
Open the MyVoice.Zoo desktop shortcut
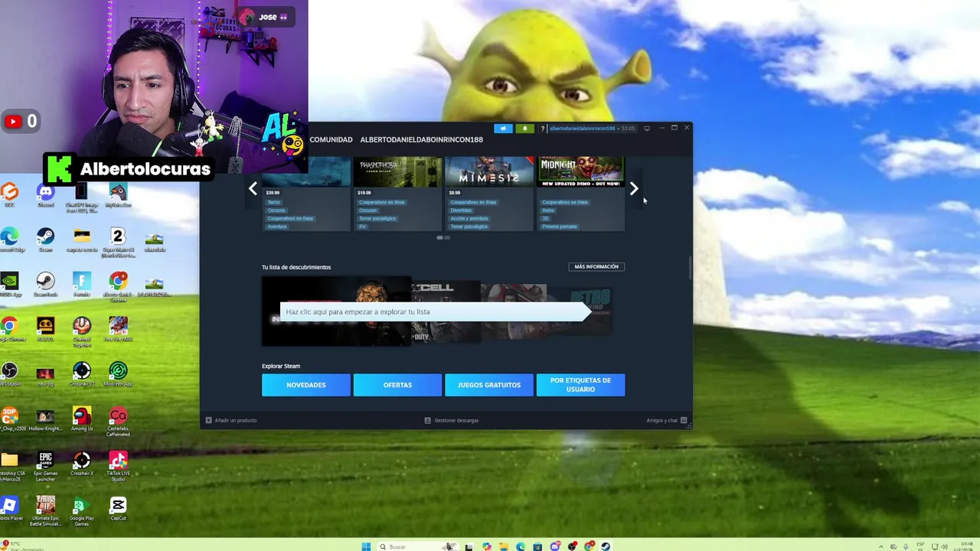tap(117, 195)
